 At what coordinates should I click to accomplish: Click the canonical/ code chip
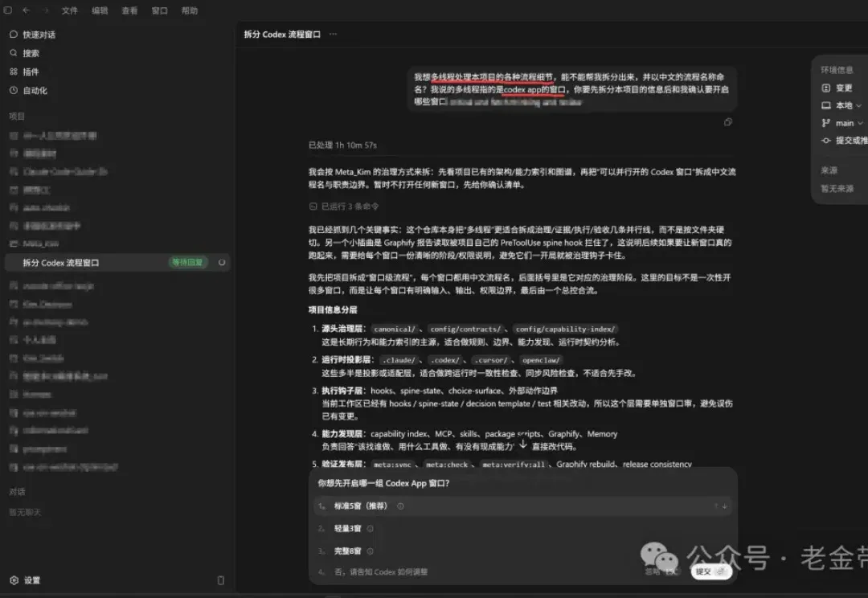click(x=394, y=329)
